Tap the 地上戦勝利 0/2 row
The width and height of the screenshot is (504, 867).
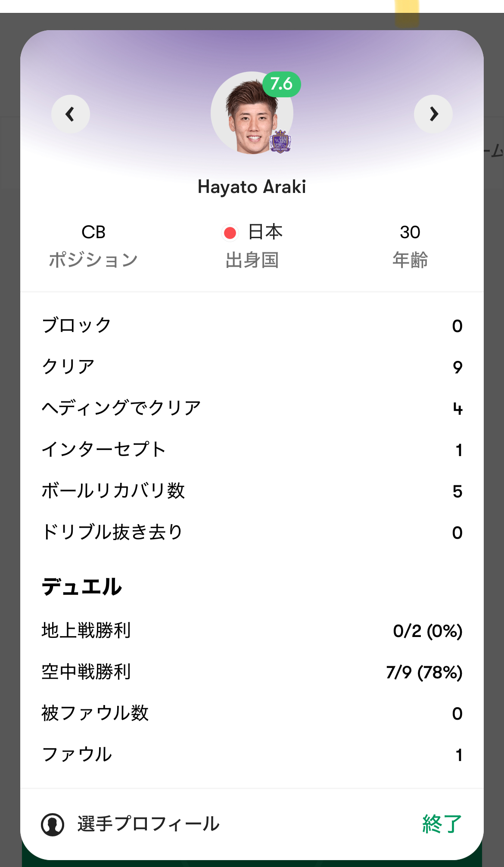[x=252, y=631]
